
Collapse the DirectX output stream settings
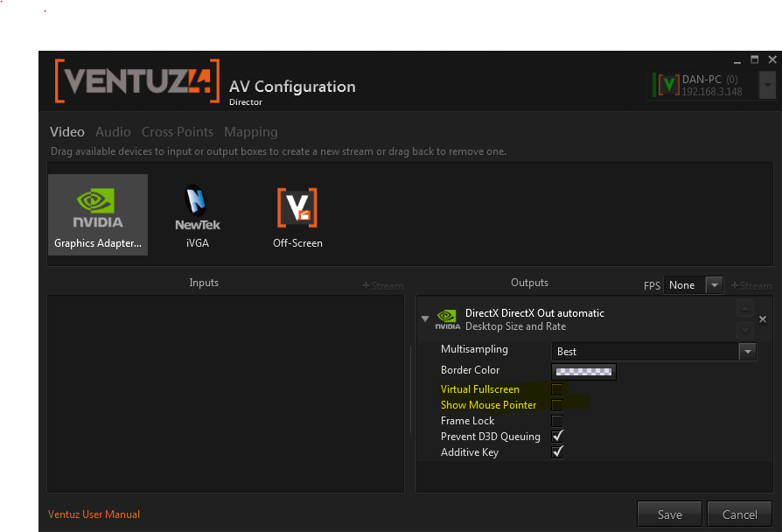(x=425, y=319)
